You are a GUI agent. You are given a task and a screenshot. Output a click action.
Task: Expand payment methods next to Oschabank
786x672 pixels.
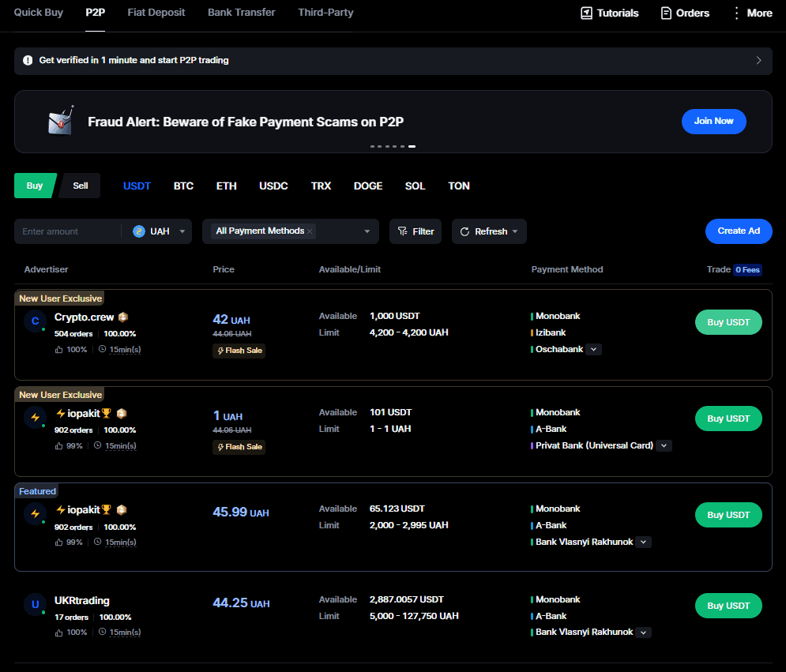(593, 349)
